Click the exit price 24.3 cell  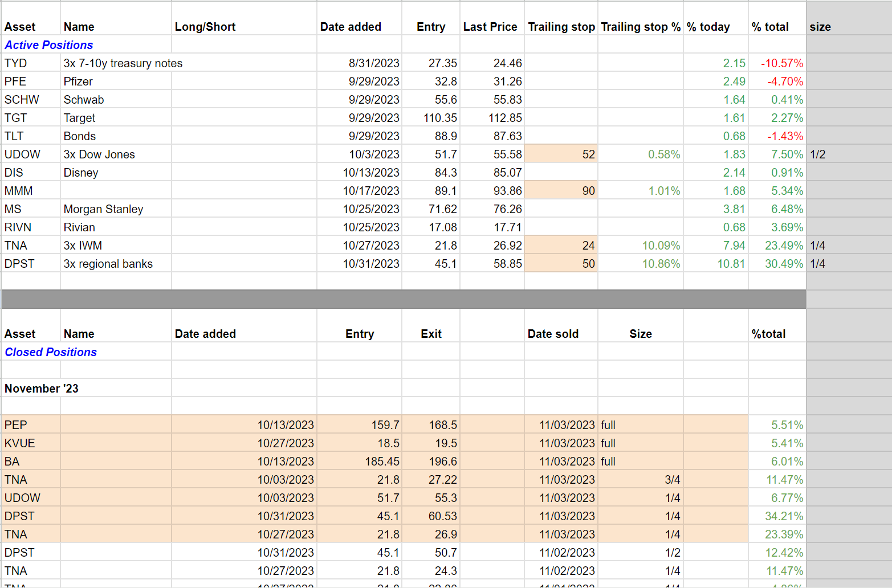coord(431,571)
